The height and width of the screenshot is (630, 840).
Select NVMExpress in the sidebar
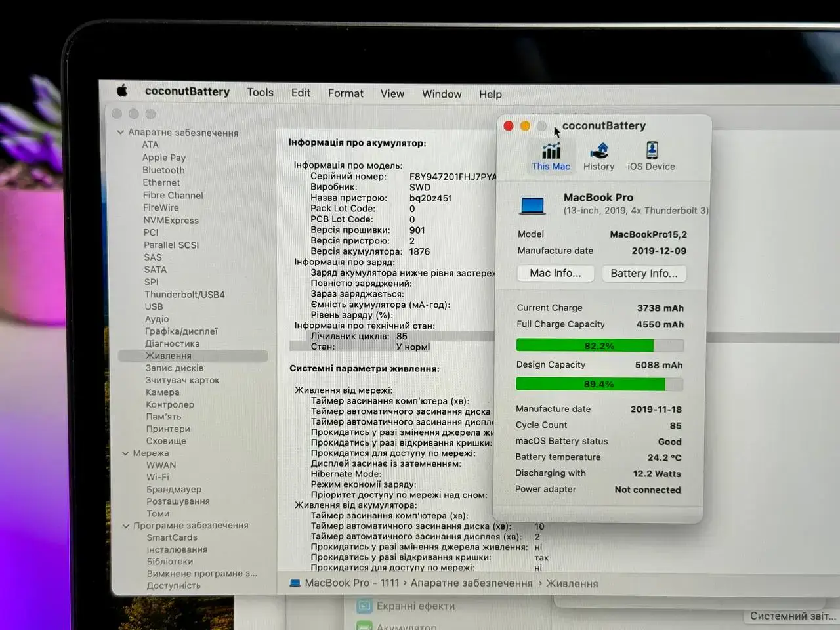pos(171,220)
